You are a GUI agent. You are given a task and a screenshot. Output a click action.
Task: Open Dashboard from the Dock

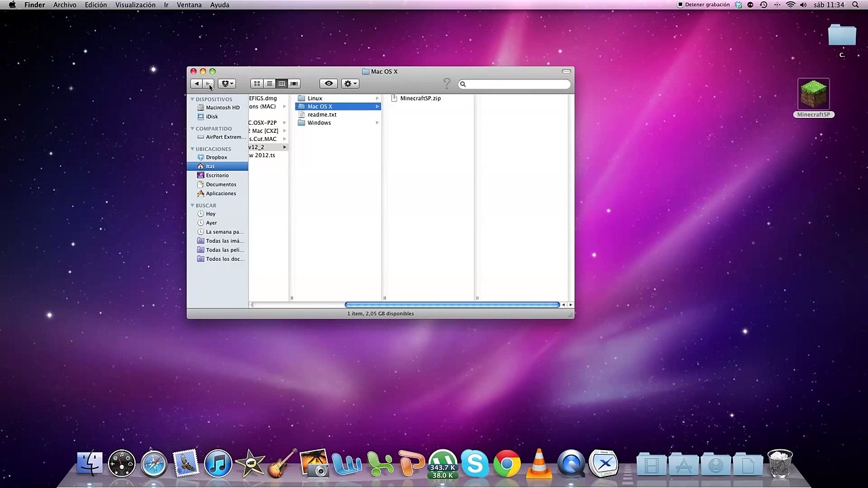pos(122,464)
